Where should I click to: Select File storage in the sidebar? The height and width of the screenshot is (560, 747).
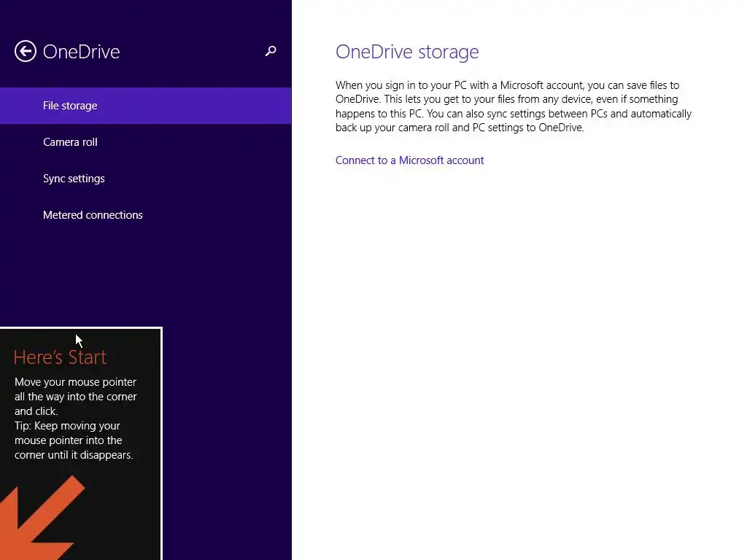pos(70,106)
